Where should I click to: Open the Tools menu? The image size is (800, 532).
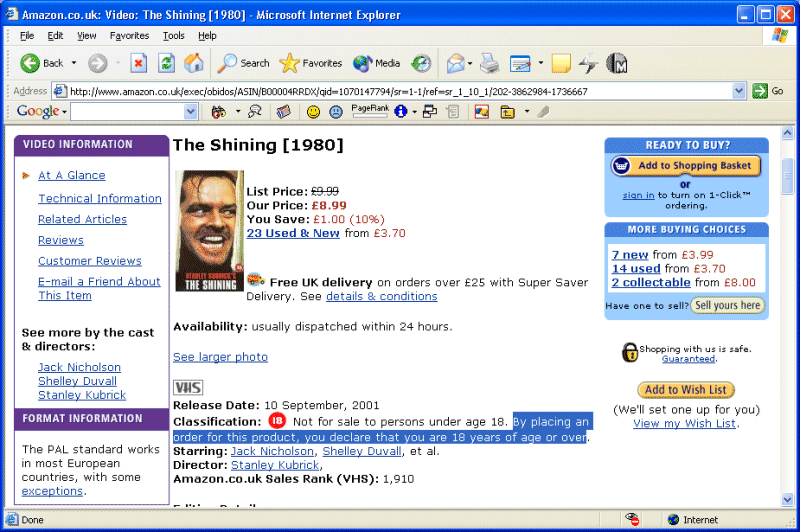[173, 36]
